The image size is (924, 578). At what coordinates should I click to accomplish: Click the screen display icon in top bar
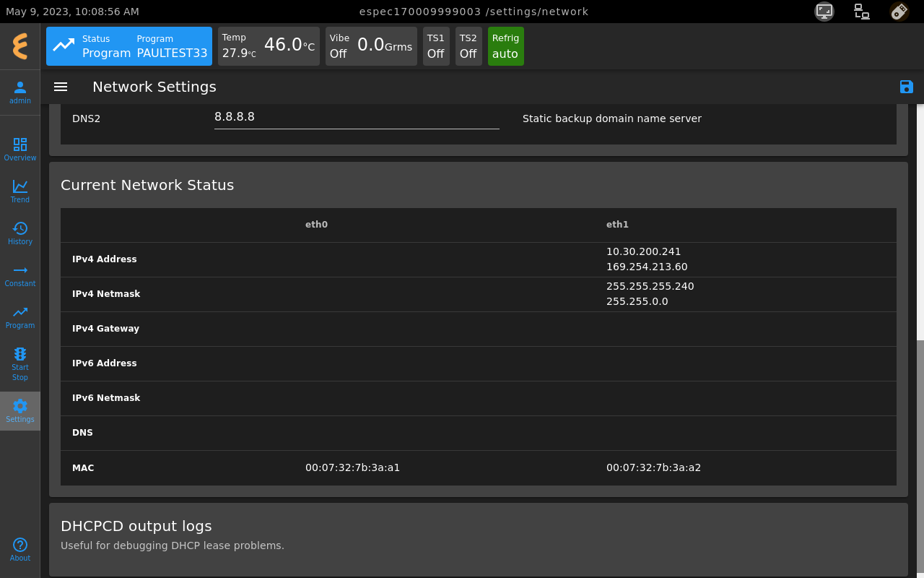(x=824, y=12)
